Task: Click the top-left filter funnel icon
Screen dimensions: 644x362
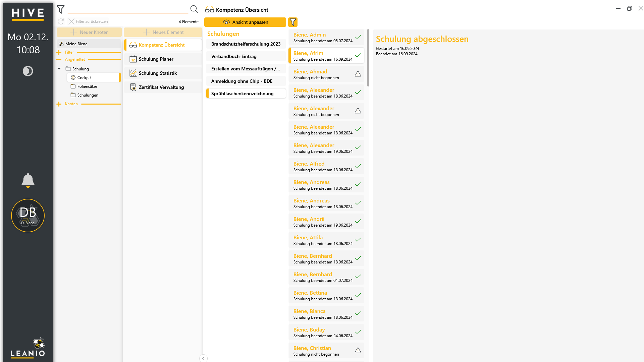Action: pos(61,9)
